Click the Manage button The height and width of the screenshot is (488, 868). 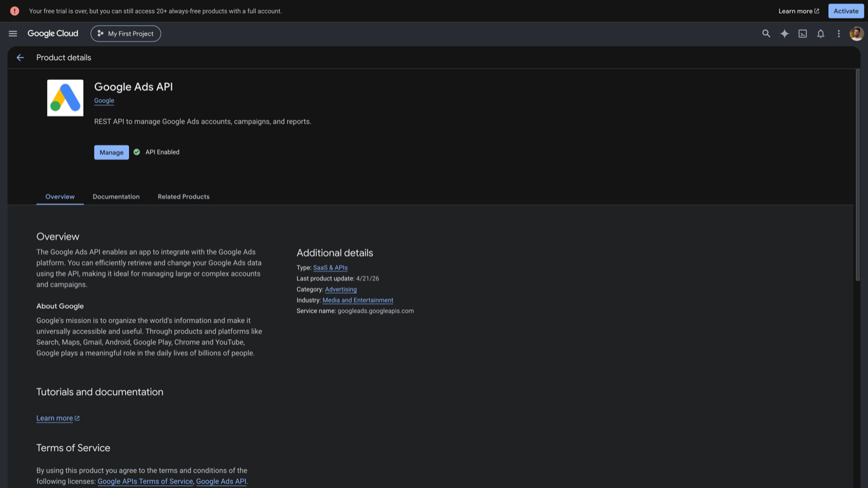[112, 153]
